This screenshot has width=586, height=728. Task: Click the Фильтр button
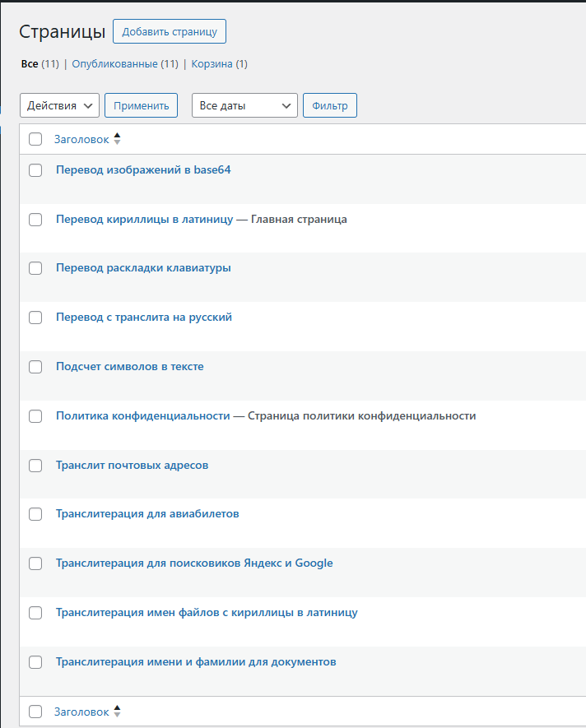pos(330,105)
